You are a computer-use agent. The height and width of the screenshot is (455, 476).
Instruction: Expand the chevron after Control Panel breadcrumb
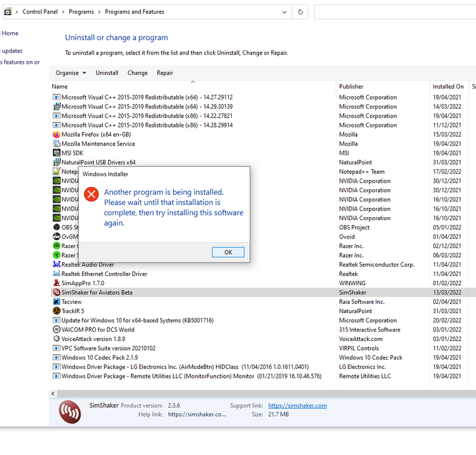click(x=63, y=12)
